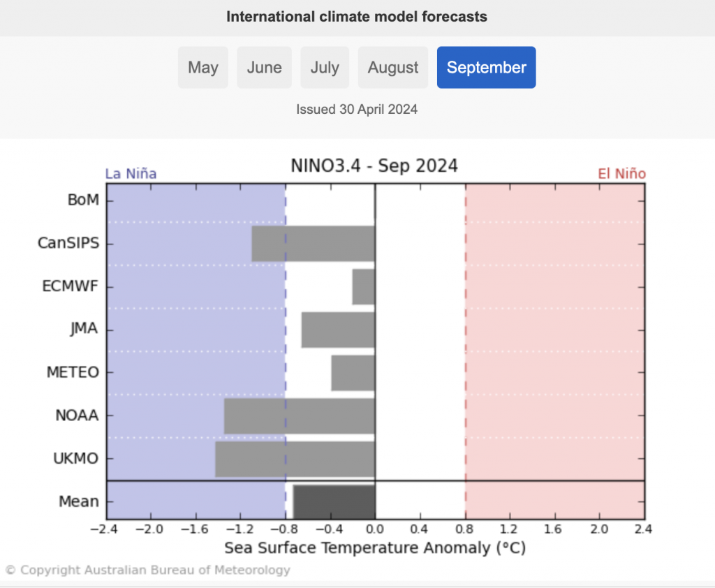
Task: Select the JMA gray bar
Action: [338, 330]
